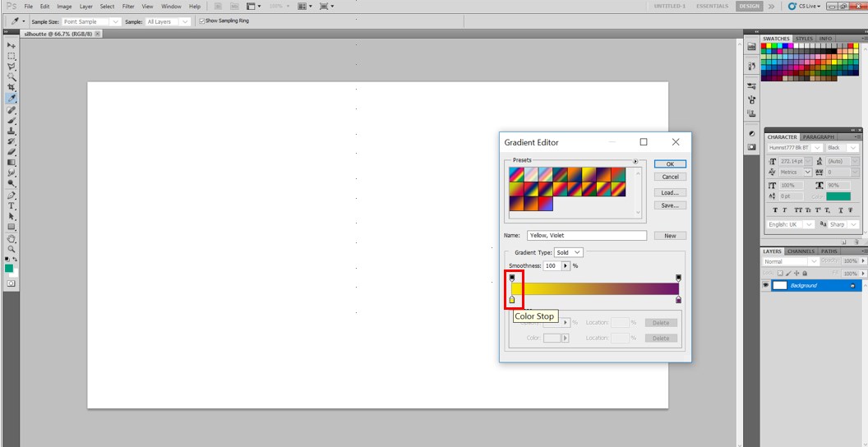Select the Path Selection tool

11,216
